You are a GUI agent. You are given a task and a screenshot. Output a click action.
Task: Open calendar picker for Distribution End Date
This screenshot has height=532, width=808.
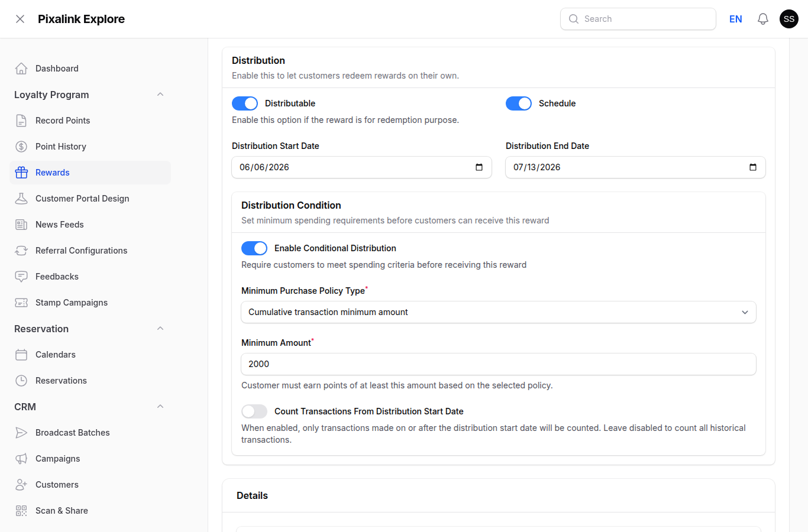pos(753,167)
